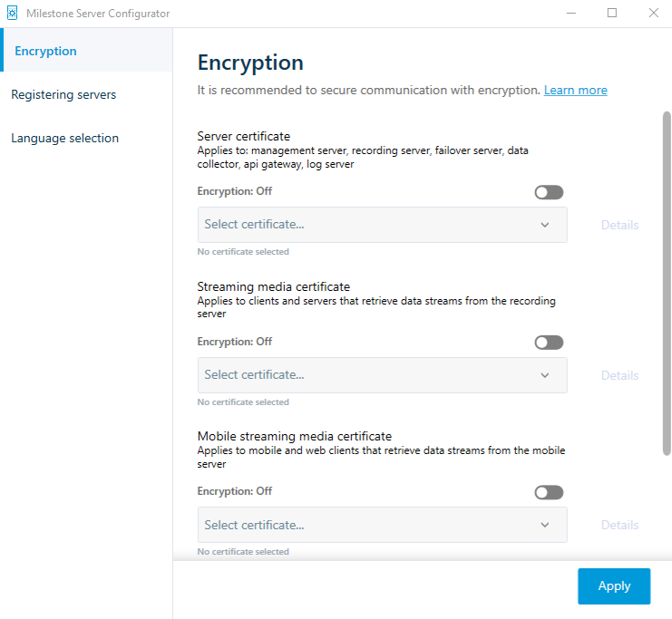672x619 pixels.
Task: Enable Server certificate encryption toggle
Action: tap(549, 192)
